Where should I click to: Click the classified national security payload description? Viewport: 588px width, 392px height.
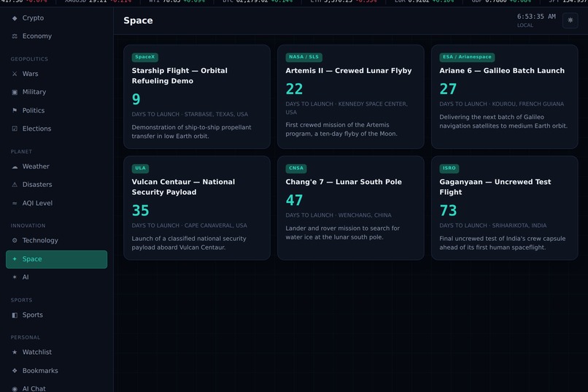coord(189,242)
